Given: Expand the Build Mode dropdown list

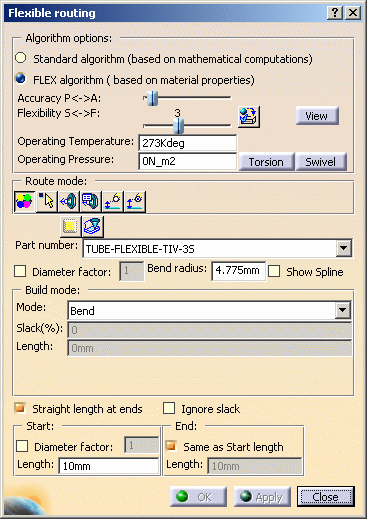Looking at the screenshot, I should (x=343, y=310).
